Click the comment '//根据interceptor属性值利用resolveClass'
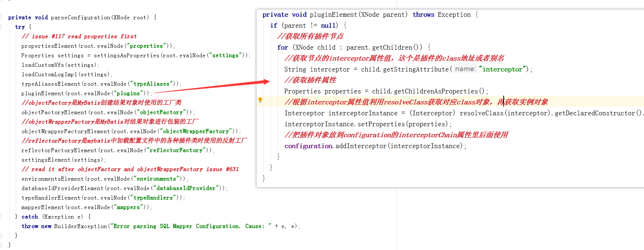The image size is (644, 250). [x=416, y=102]
